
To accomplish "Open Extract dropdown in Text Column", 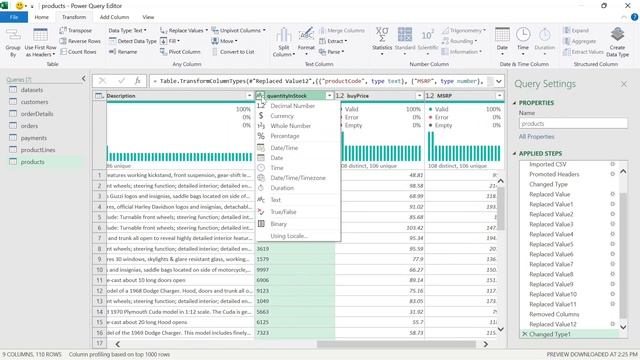I will click(333, 41).
